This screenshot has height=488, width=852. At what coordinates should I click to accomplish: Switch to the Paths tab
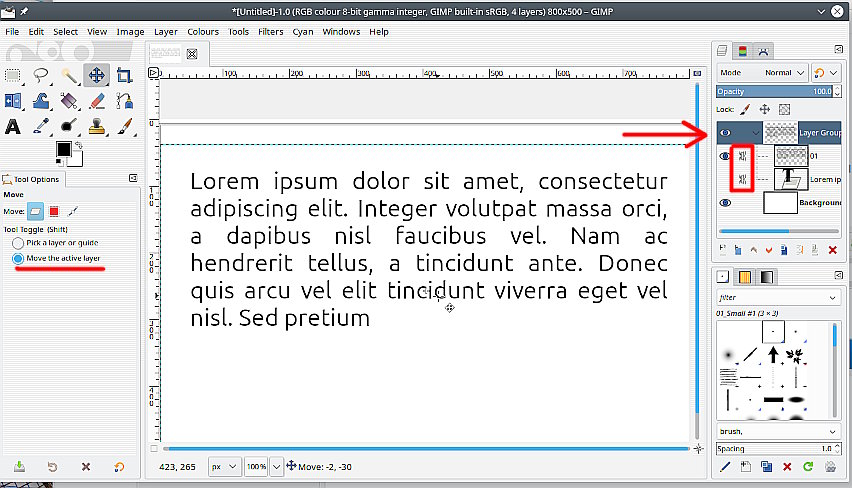pyautogui.click(x=763, y=52)
